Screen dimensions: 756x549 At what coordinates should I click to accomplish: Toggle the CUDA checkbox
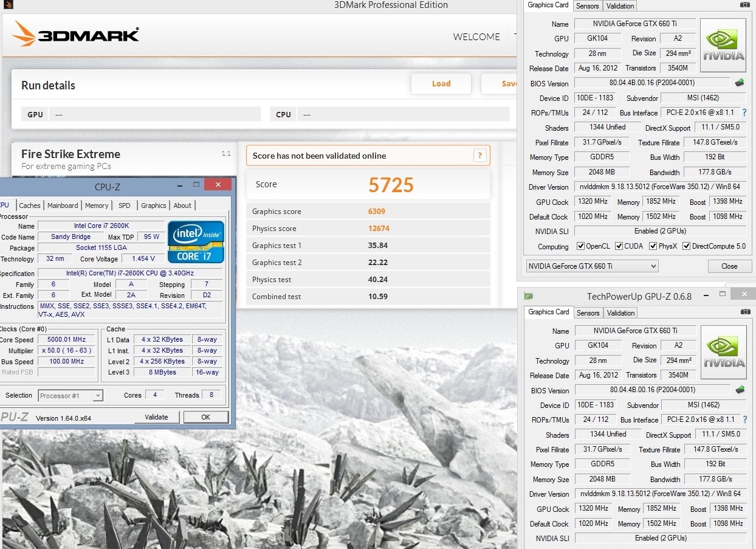click(619, 246)
